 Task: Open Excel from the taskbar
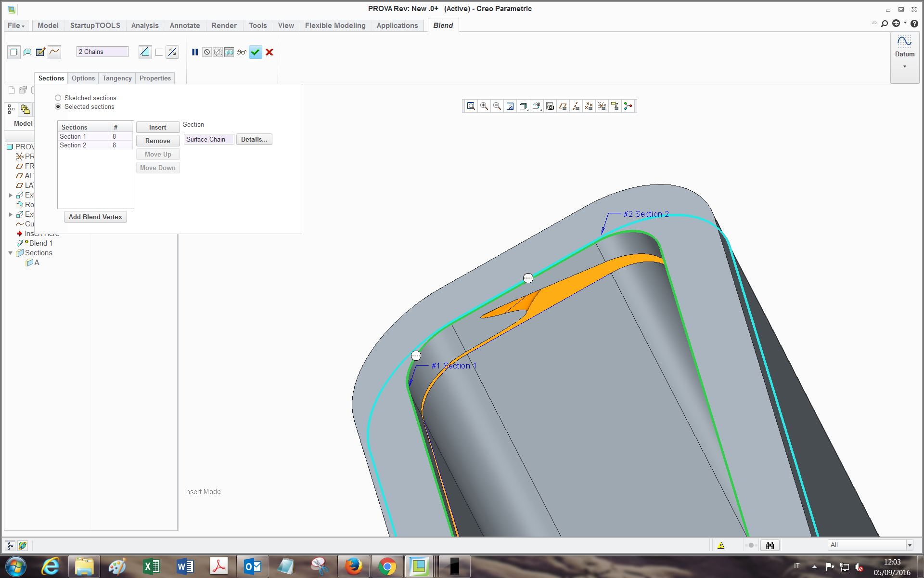coord(152,566)
